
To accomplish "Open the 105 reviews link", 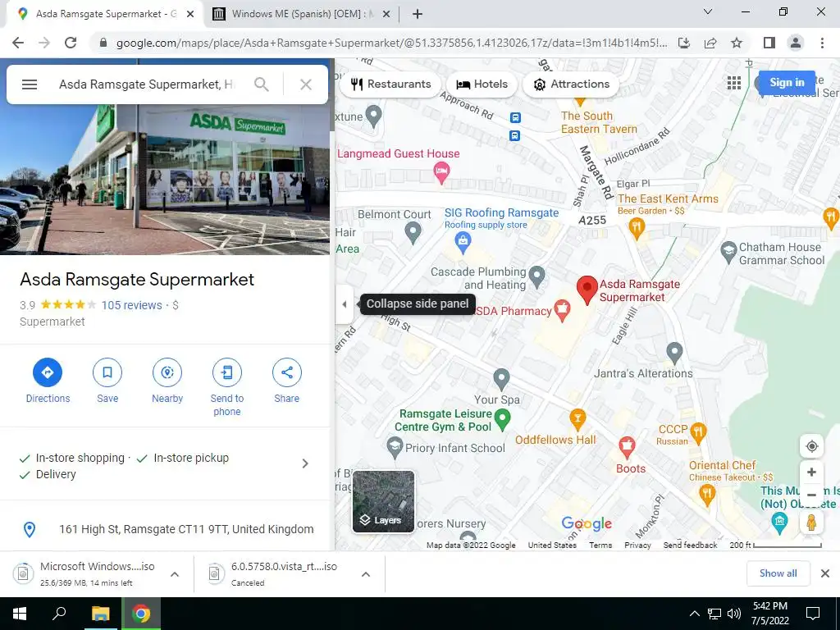I will (132, 305).
